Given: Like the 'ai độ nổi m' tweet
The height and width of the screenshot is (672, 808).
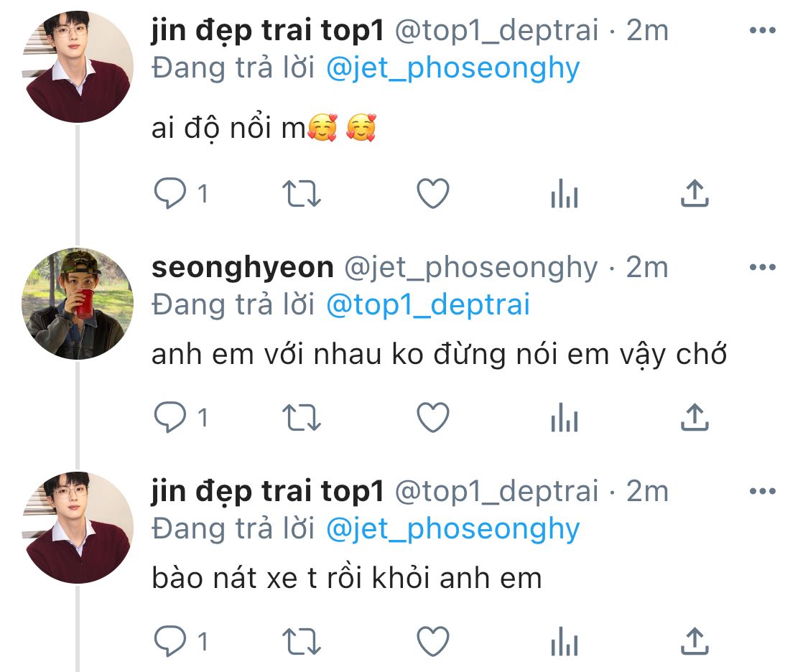Looking at the screenshot, I should tap(433, 194).
